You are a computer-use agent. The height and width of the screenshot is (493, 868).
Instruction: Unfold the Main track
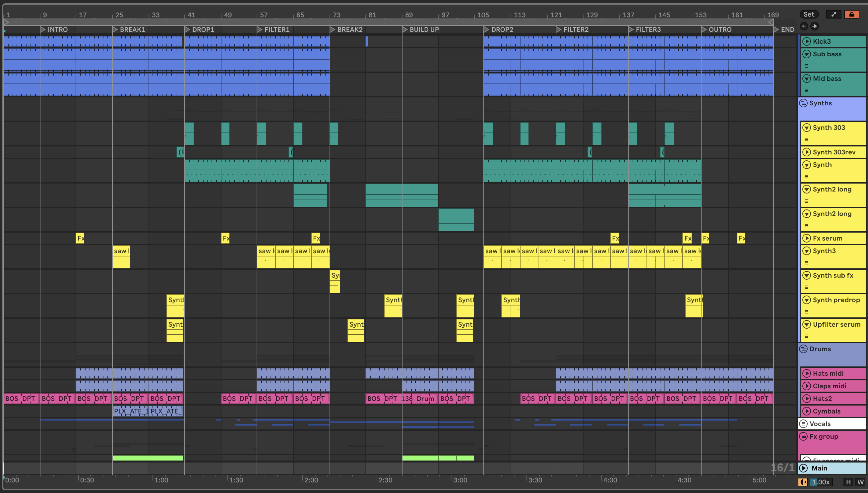point(803,468)
